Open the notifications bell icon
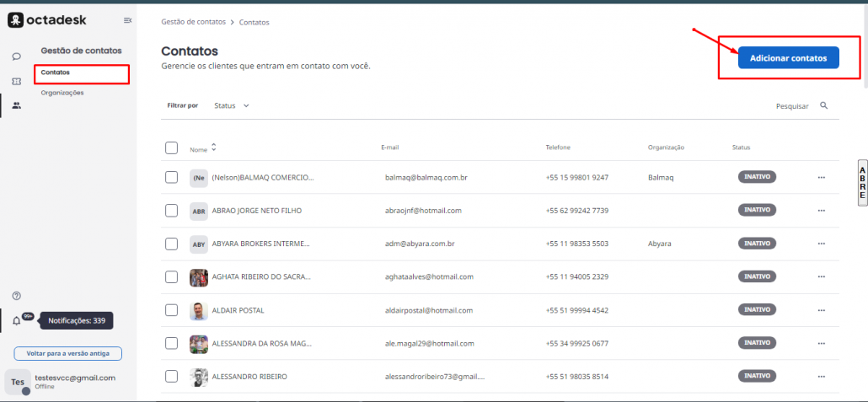The height and width of the screenshot is (402, 868). pyautogui.click(x=17, y=321)
